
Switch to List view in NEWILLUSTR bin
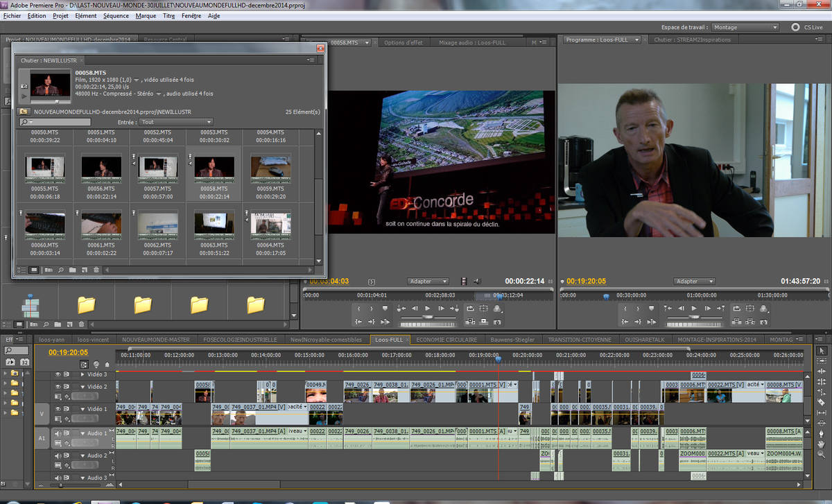tap(22, 270)
